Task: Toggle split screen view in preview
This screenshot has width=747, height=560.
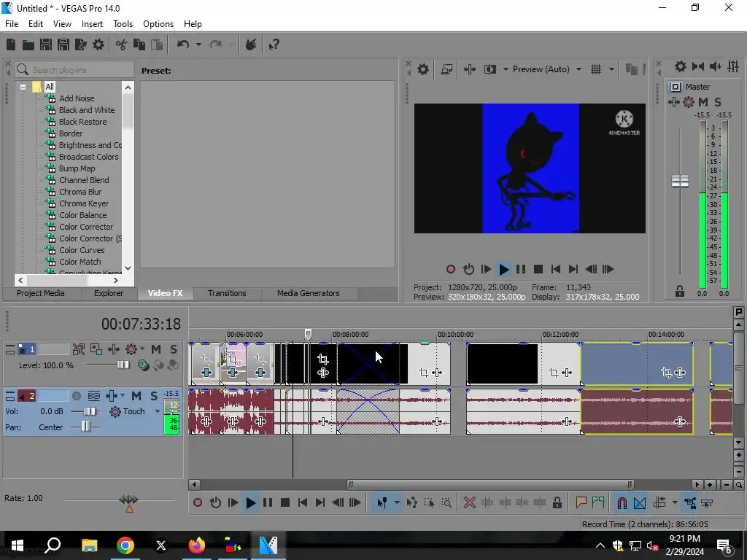Action: (x=489, y=69)
